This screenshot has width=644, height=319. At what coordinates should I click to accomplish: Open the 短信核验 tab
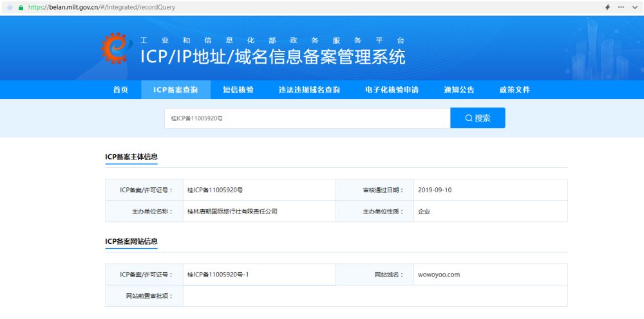(x=238, y=90)
